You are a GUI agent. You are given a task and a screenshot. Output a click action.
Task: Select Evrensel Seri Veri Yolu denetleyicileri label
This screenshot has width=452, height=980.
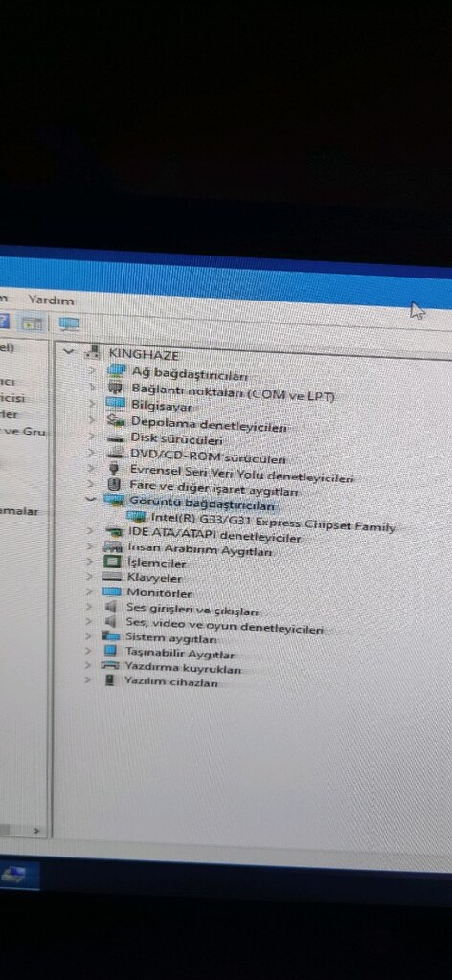[242, 474]
